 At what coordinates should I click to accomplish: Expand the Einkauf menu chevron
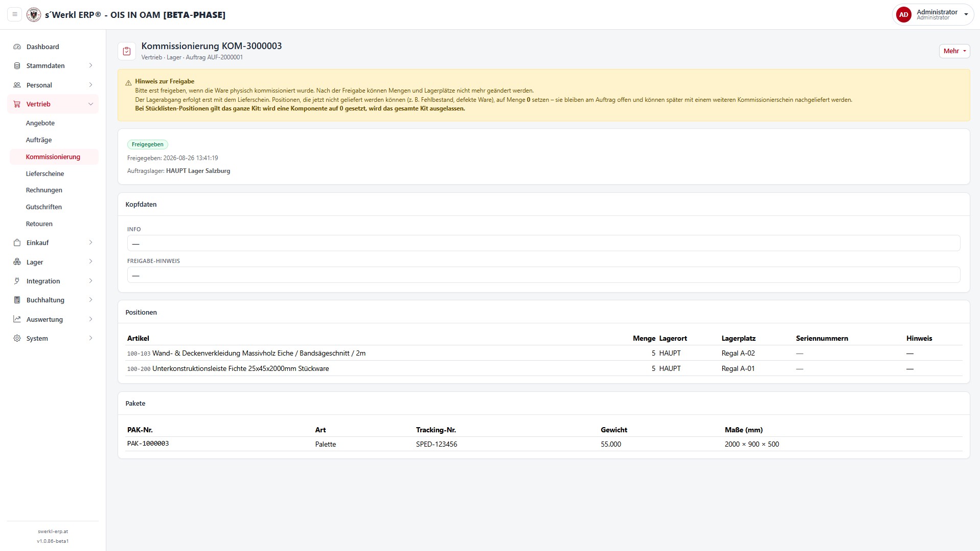pyautogui.click(x=90, y=243)
